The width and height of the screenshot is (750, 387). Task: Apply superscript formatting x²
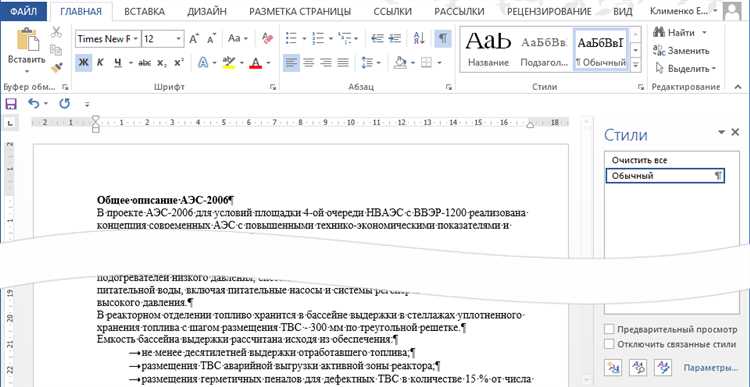[179, 63]
